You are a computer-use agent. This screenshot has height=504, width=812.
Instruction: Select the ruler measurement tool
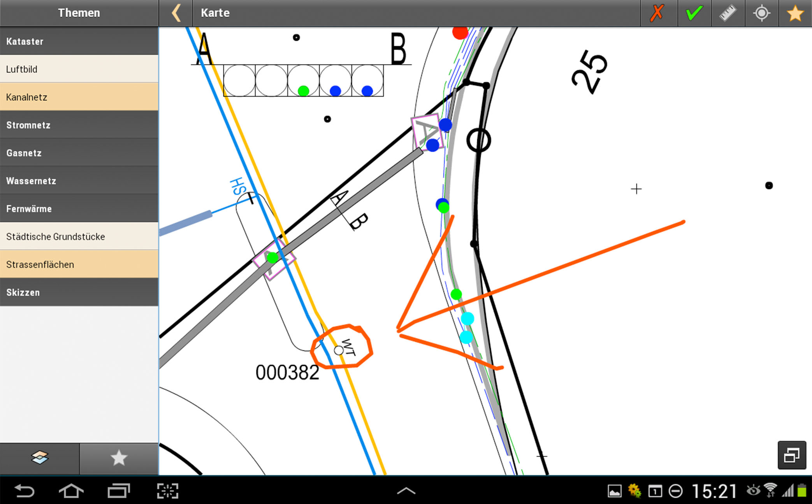(728, 13)
